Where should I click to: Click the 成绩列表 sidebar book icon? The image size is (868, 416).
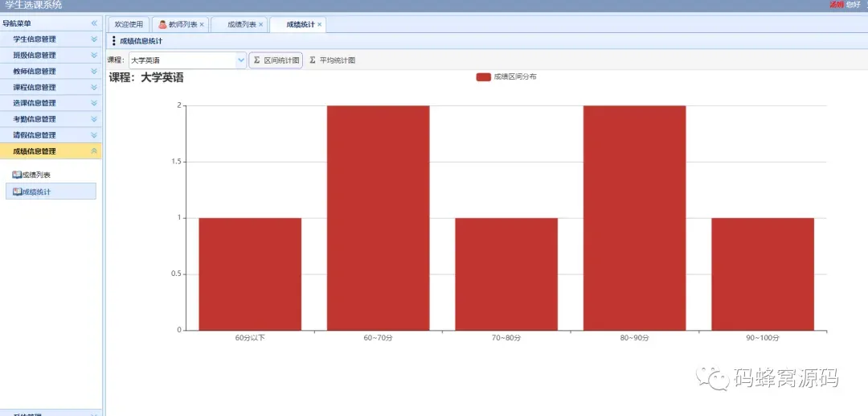tap(17, 175)
